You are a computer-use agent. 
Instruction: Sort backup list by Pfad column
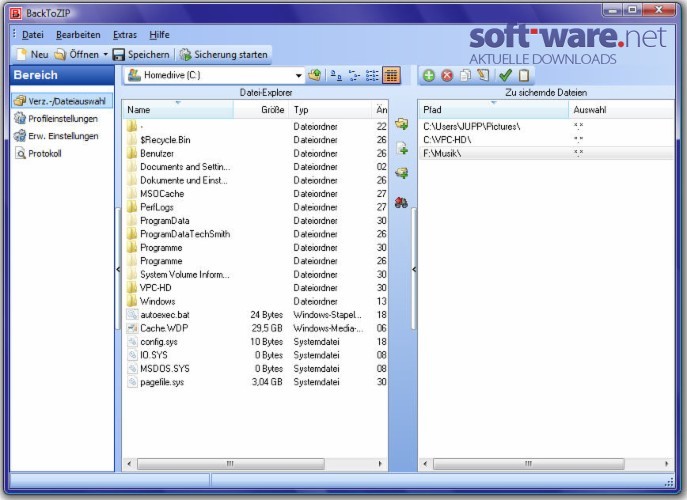click(493, 110)
